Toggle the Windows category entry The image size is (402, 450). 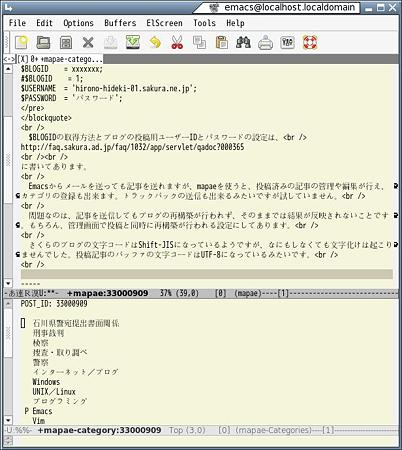coord(46,382)
